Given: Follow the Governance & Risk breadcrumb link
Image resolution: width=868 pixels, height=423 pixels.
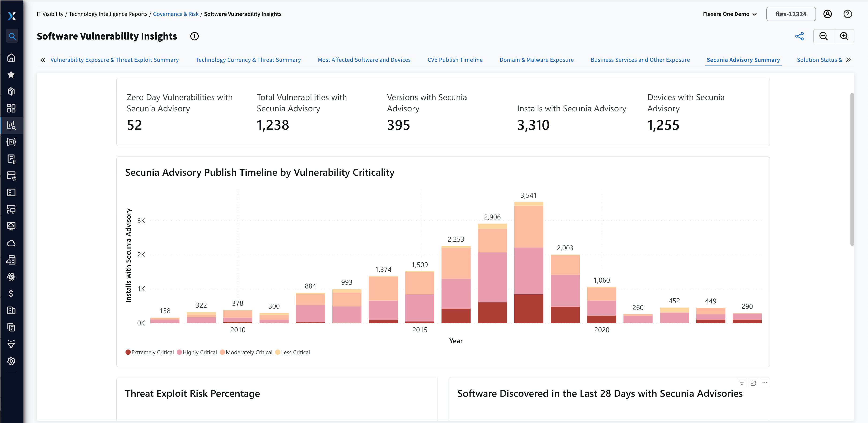Looking at the screenshot, I should pos(176,14).
